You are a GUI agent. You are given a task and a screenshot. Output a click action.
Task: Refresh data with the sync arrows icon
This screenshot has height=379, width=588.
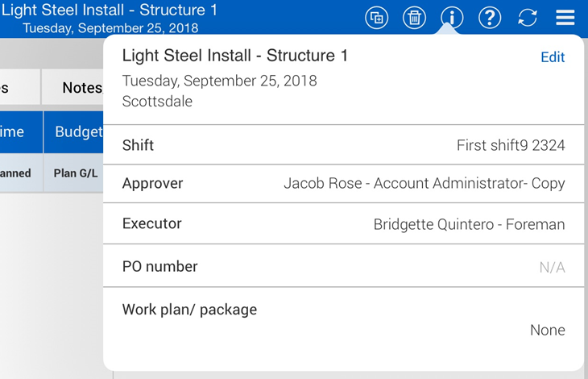coord(528,17)
